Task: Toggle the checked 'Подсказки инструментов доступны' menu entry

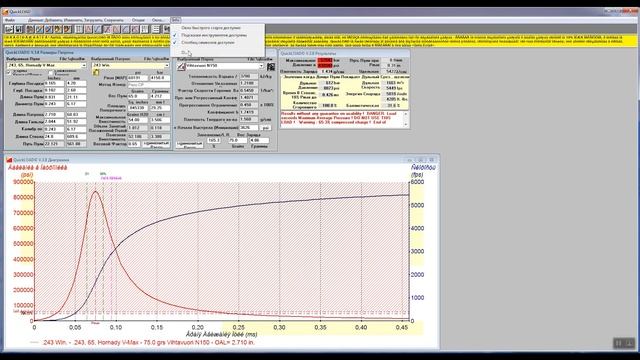Action: point(217,35)
